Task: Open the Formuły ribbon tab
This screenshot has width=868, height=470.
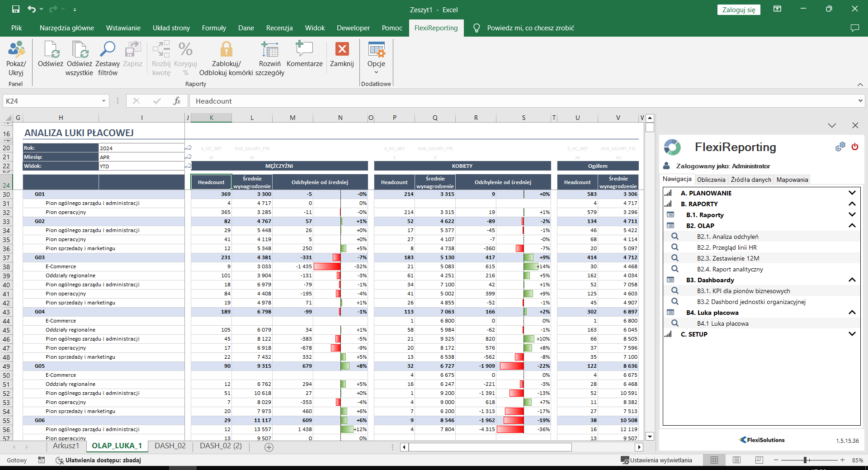Action: coord(214,28)
